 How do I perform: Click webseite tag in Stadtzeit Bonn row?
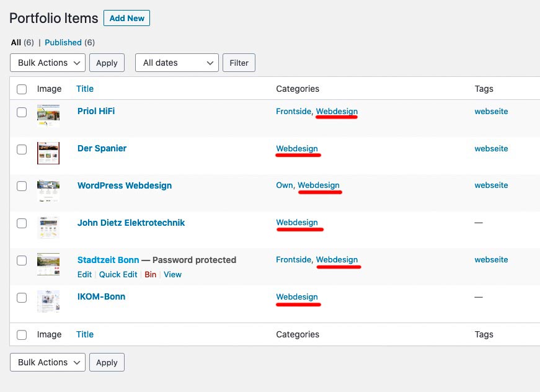(491, 259)
